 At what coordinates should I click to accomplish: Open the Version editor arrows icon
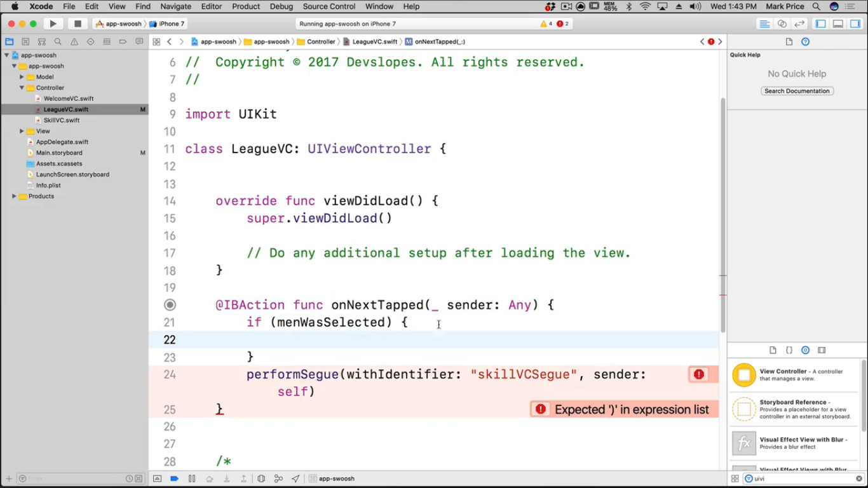click(x=799, y=24)
